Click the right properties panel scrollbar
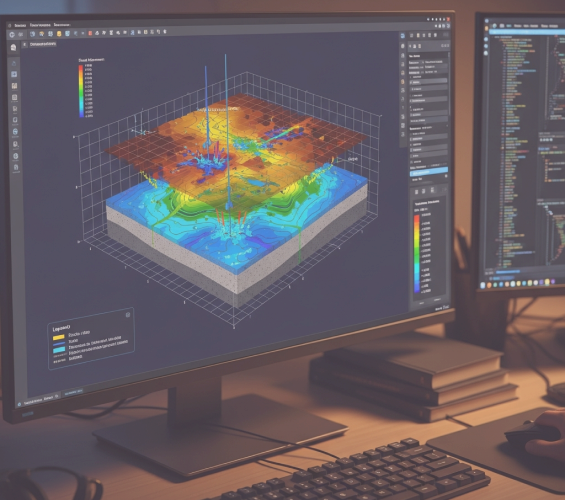 coord(449,83)
